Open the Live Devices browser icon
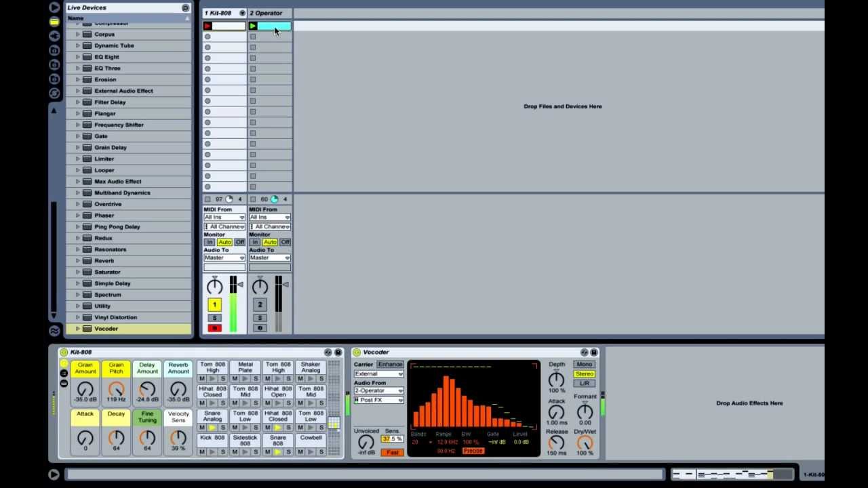The width and height of the screenshot is (868, 488). tap(54, 22)
